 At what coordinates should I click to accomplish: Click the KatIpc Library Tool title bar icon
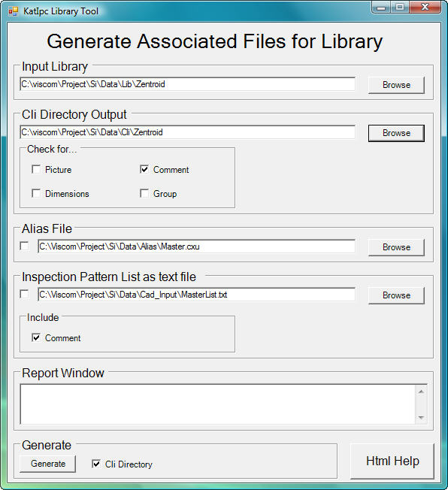tap(14, 11)
